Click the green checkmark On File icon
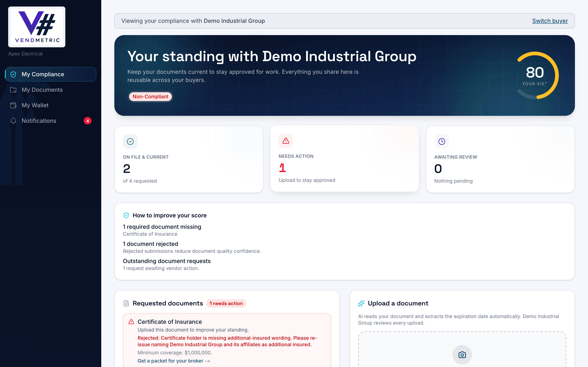This screenshot has width=588, height=367. tap(130, 141)
